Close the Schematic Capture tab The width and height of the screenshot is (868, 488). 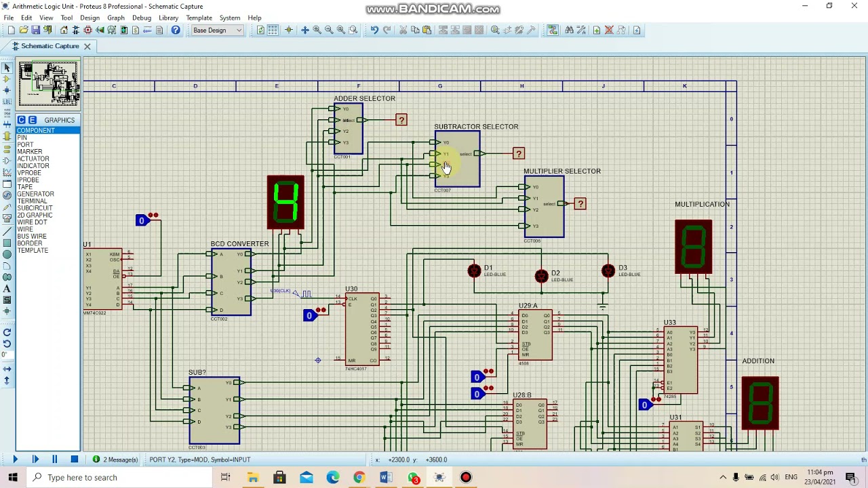[87, 46]
